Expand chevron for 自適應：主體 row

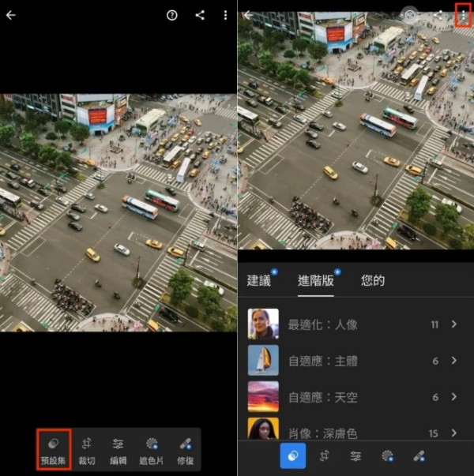coord(454,361)
